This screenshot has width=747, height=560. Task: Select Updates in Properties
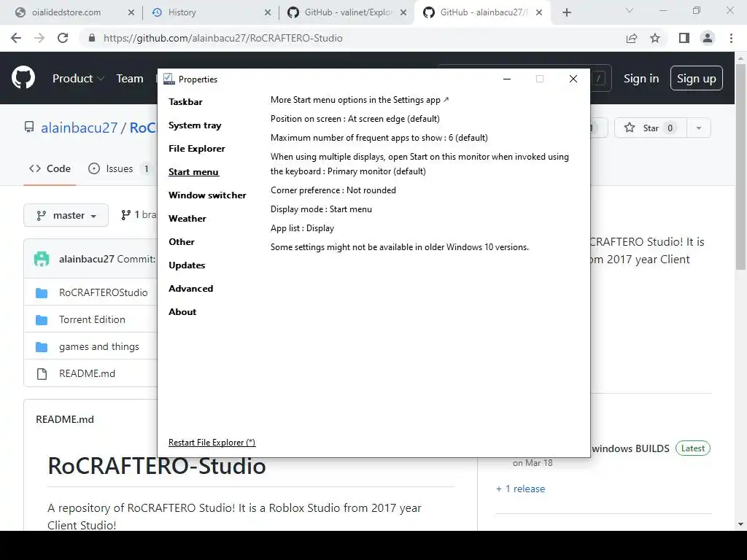pos(187,265)
